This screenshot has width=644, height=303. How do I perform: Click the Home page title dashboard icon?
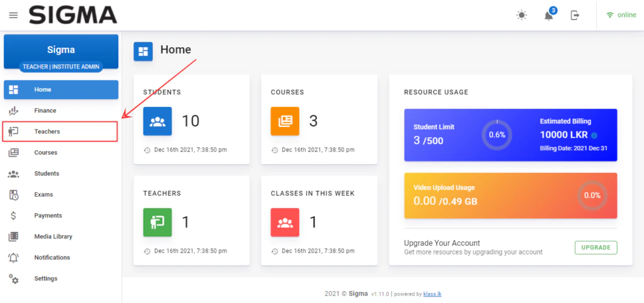point(143,52)
